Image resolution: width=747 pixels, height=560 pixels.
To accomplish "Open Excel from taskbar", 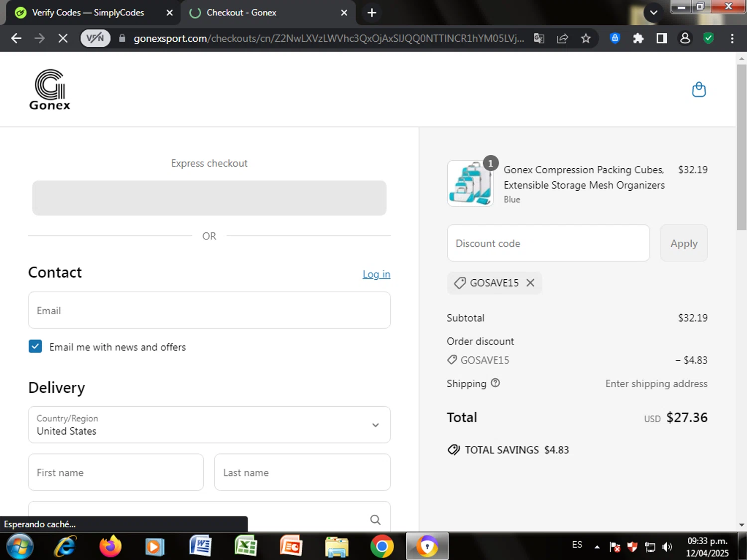I will (246, 547).
